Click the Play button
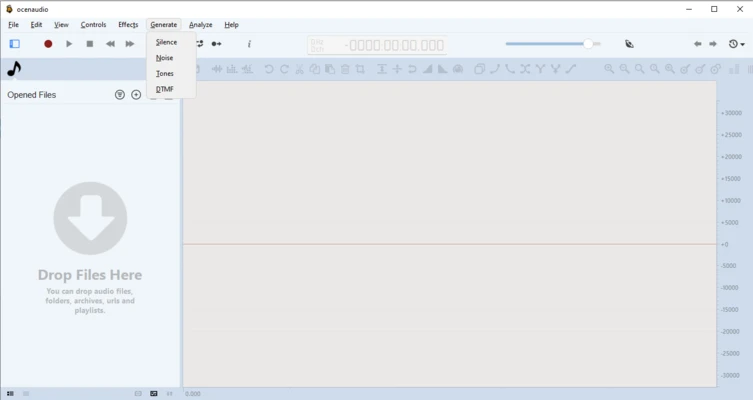Image resolution: width=753 pixels, height=400 pixels. [x=69, y=44]
